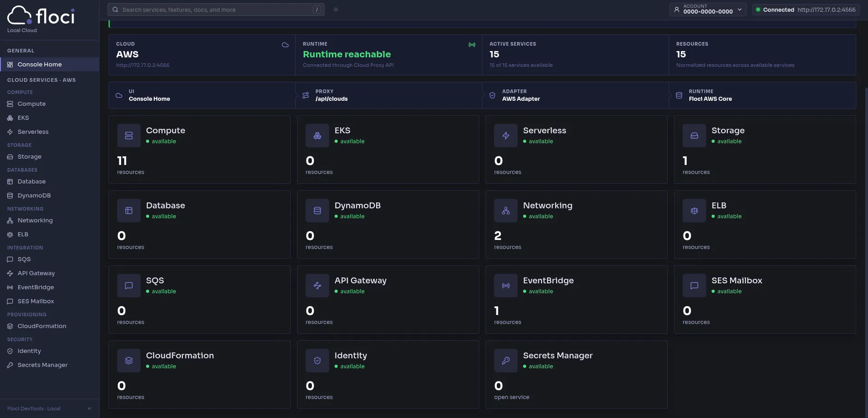The width and height of the screenshot is (868, 418).
Task: Open Secrets Manager in the sidebar
Action: pos(50,365)
